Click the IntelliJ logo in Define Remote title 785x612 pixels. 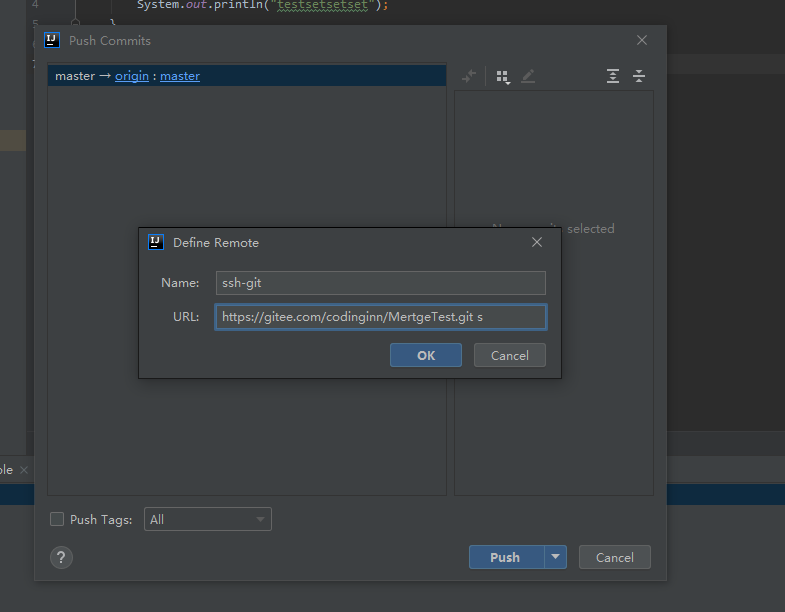tap(156, 242)
